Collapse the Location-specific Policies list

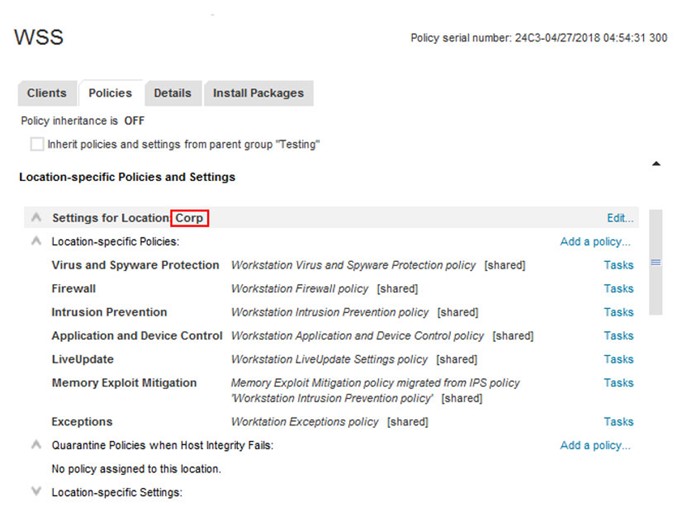37,241
